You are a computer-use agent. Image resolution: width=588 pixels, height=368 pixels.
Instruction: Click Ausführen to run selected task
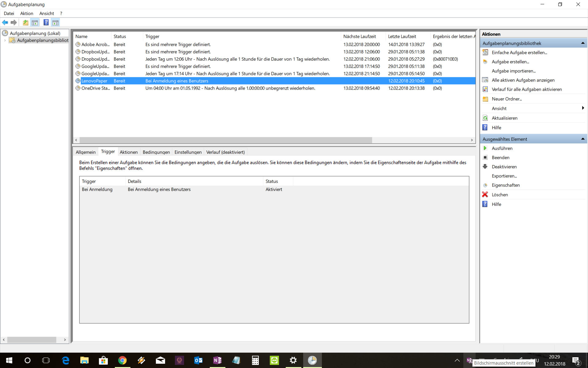point(502,148)
